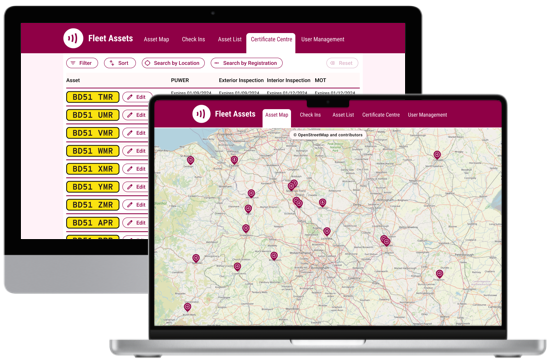Open the Filter options
The image size is (550, 360).
pyautogui.click(x=82, y=63)
